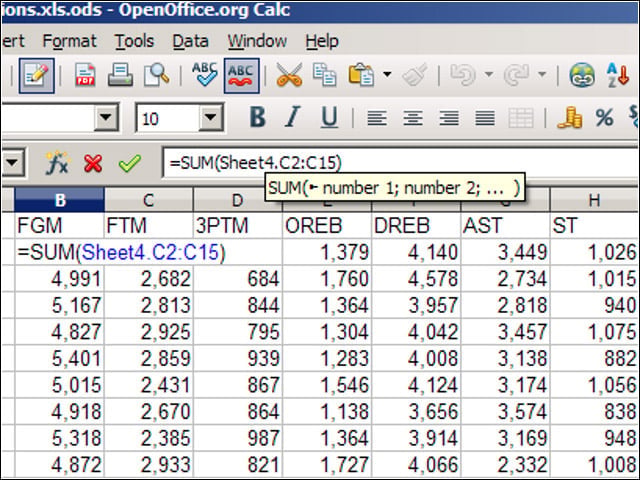Image resolution: width=640 pixels, height=480 pixels.
Task: Apply Currency number format coins icon
Action: pyautogui.click(x=569, y=118)
